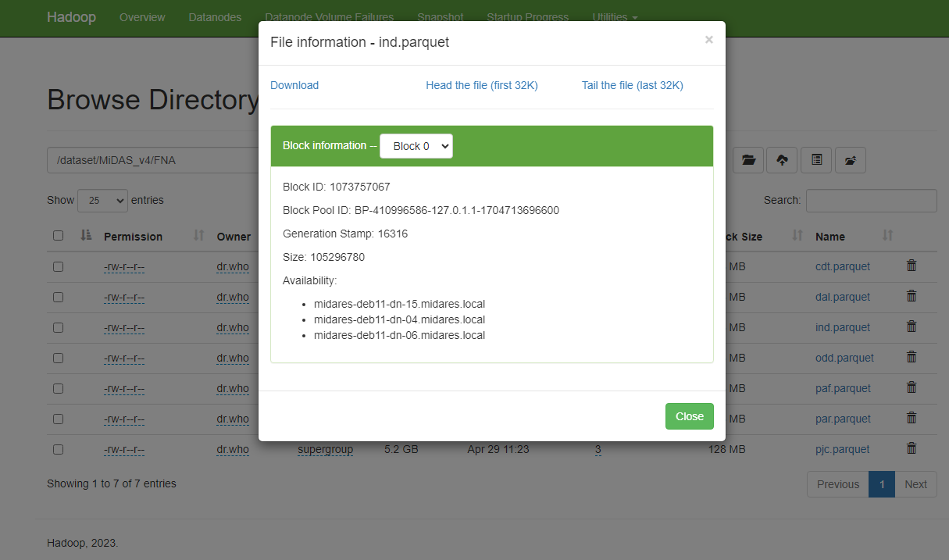949x560 pixels.
Task: Click into the Search input field
Action: point(871,201)
